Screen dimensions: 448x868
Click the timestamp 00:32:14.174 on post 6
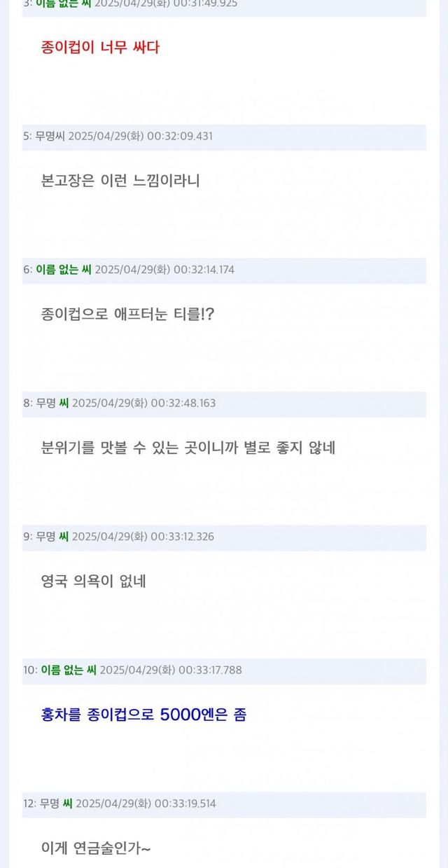[x=204, y=270]
